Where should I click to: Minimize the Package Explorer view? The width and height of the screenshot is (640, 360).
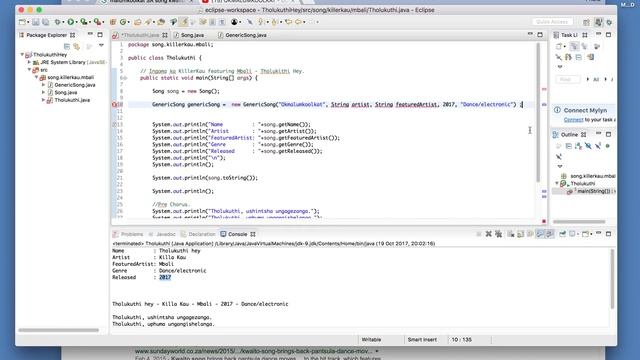pos(90,35)
